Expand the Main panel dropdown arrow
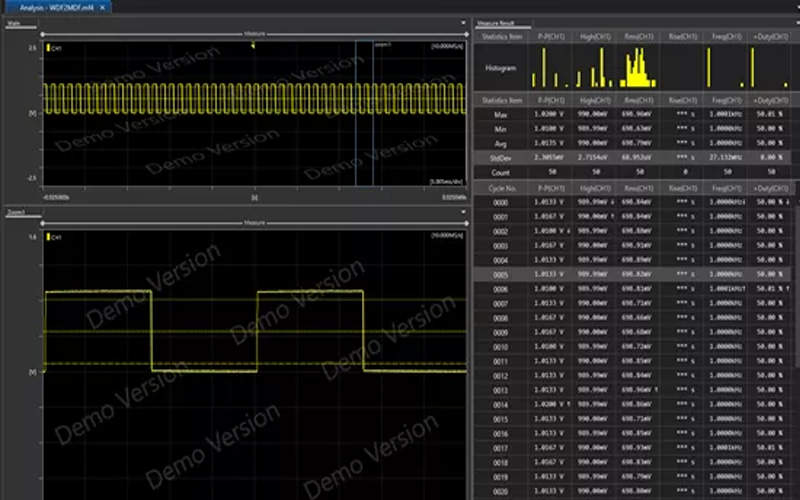This screenshot has height=500, width=800. click(463, 23)
